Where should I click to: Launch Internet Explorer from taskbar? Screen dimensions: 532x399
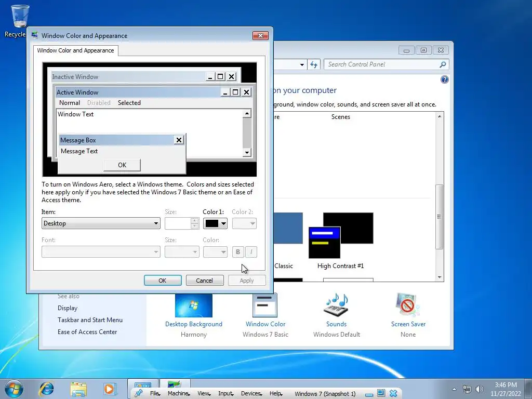[46, 389]
